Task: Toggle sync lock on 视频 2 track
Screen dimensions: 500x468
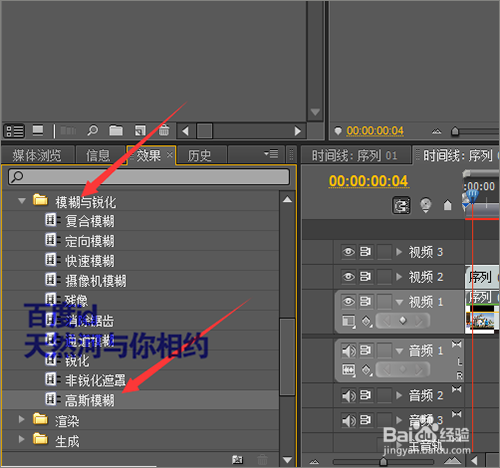Action: click(366, 277)
